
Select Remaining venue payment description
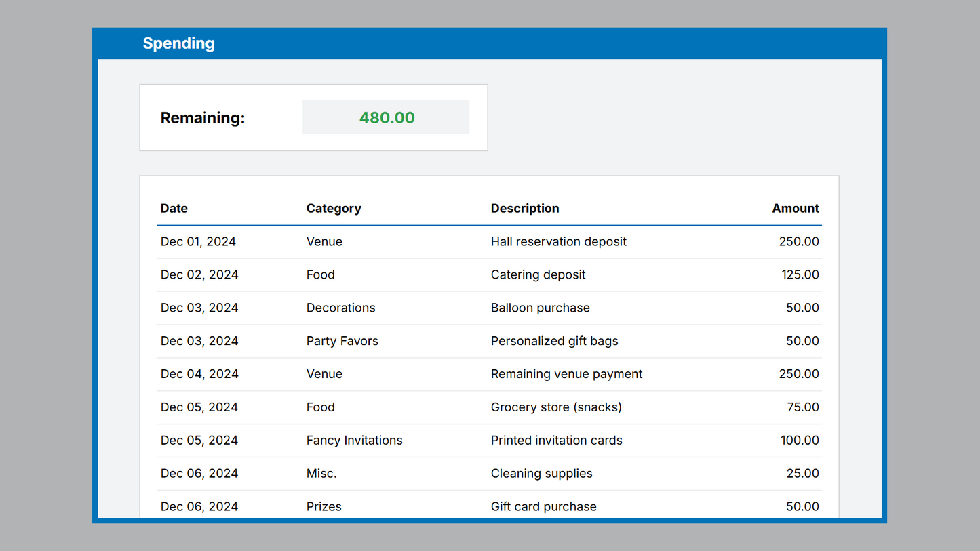point(566,374)
